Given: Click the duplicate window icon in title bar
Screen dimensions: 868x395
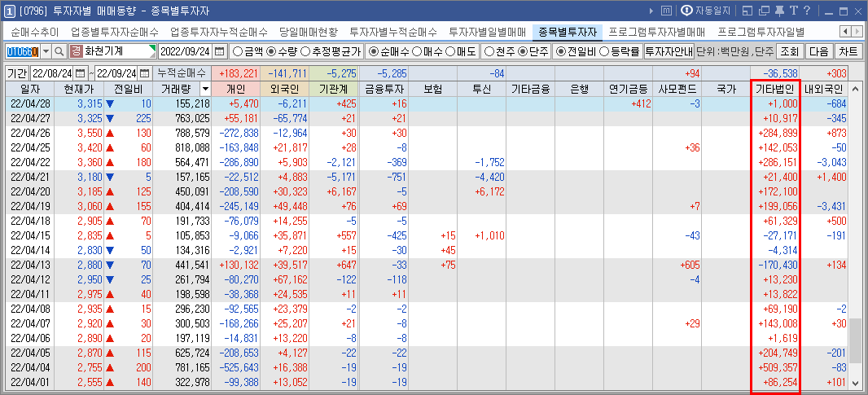Looking at the screenshot, I should tap(765, 11).
